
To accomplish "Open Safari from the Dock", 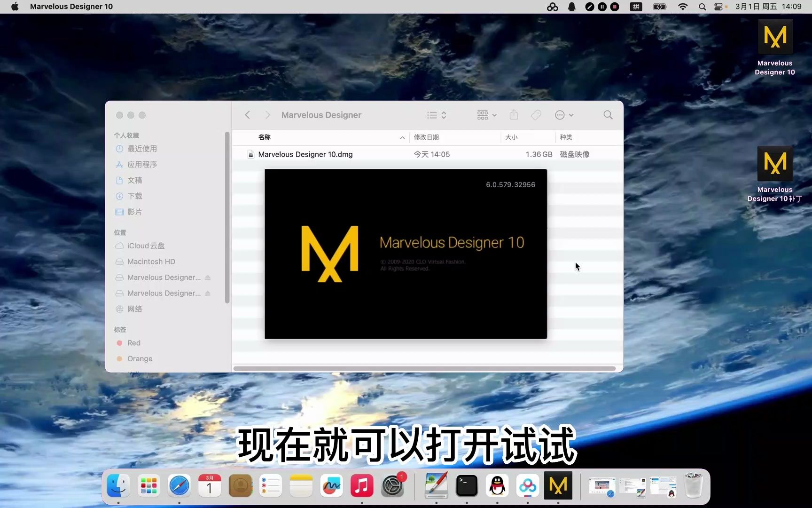I will [179, 486].
